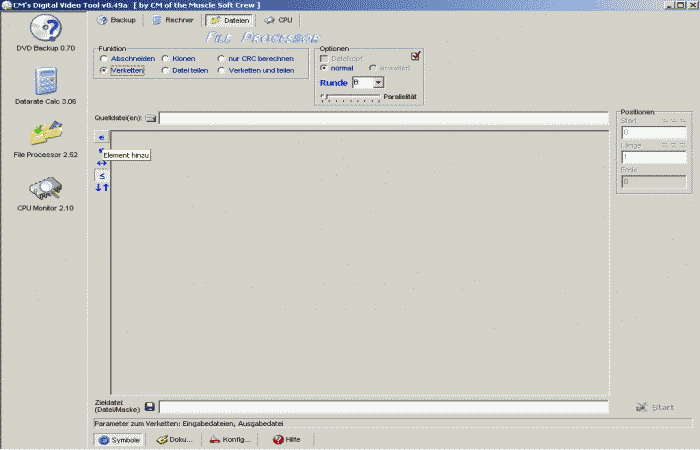Adjust the Parallelität slider
Screen dimensions: 700x450
coord(324,96)
